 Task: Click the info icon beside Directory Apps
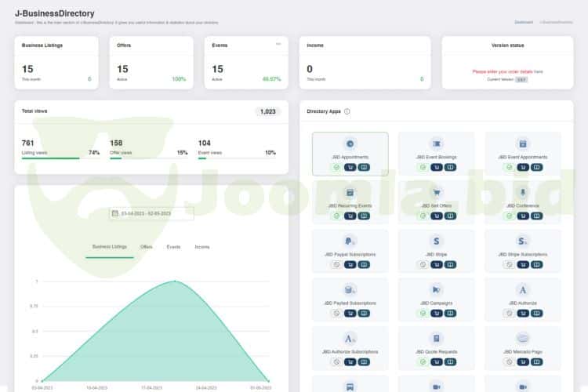347,111
